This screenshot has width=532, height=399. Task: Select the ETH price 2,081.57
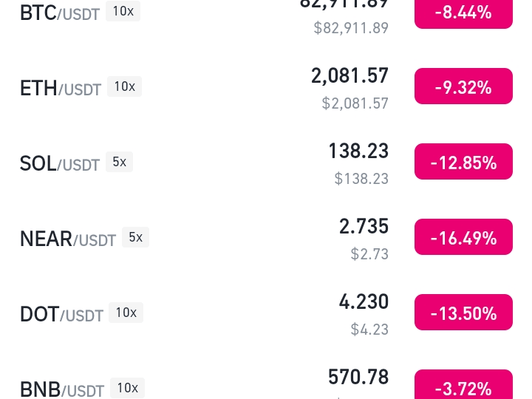tap(349, 75)
